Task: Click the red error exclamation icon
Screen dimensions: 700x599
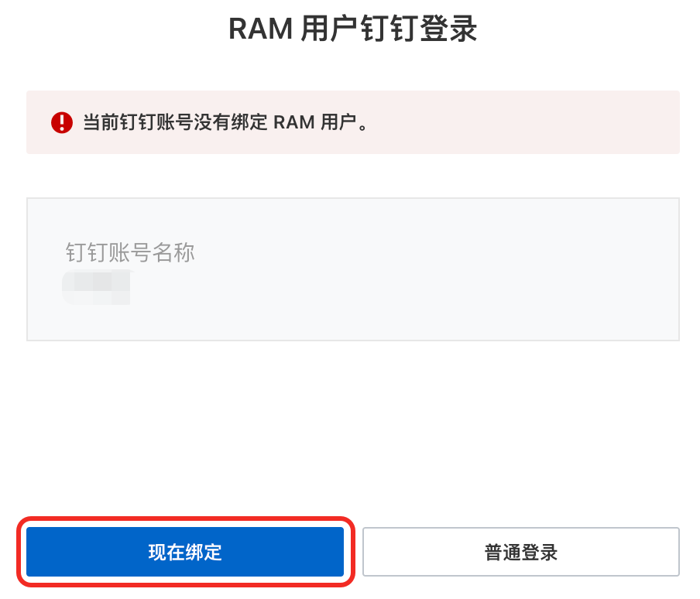Action: click(62, 122)
